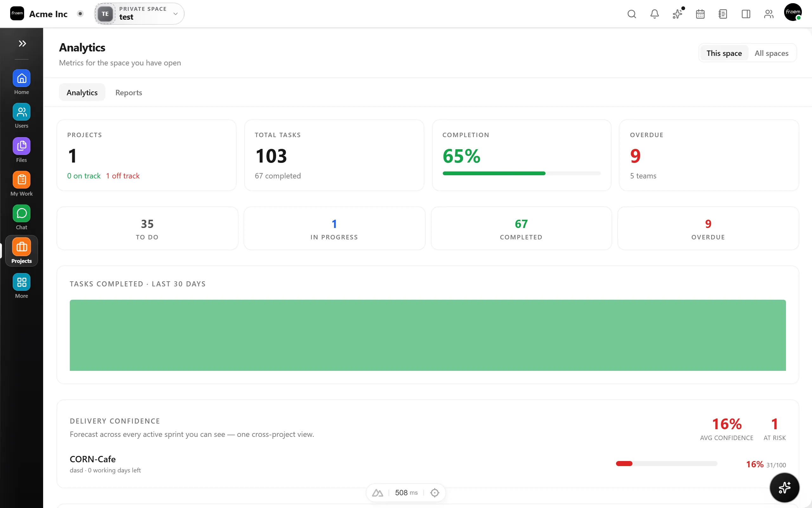Select the Analytics tab
Image resolution: width=812 pixels, height=508 pixels.
coord(82,92)
